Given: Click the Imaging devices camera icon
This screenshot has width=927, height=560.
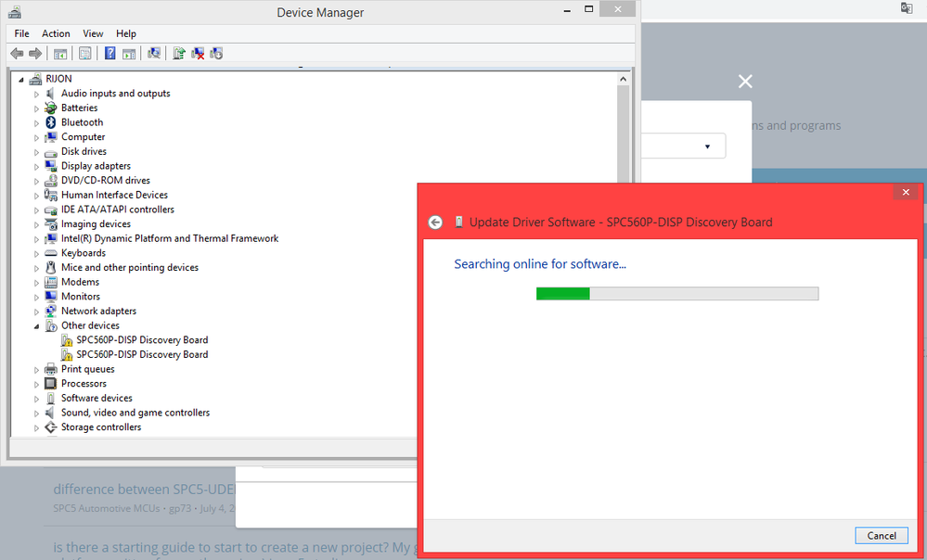Looking at the screenshot, I should pyautogui.click(x=51, y=223).
